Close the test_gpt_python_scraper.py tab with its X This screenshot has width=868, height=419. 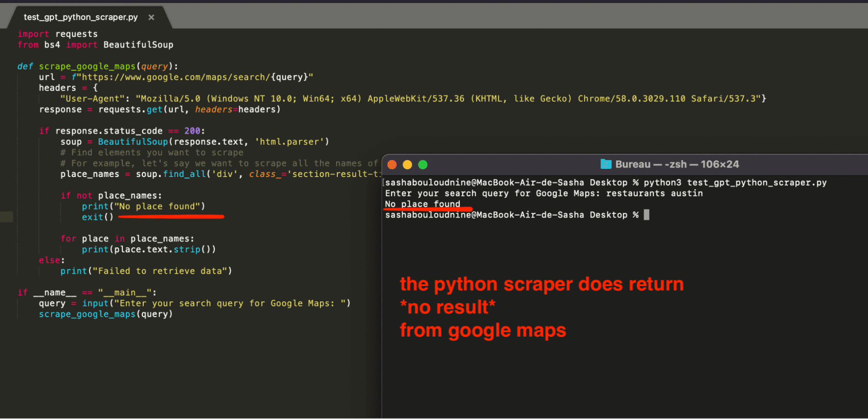(x=151, y=17)
